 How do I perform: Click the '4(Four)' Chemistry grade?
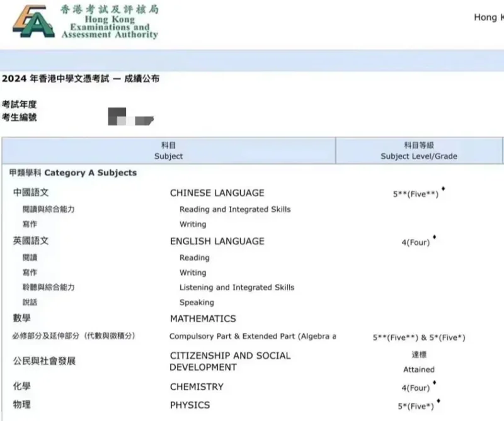point(416,388)
